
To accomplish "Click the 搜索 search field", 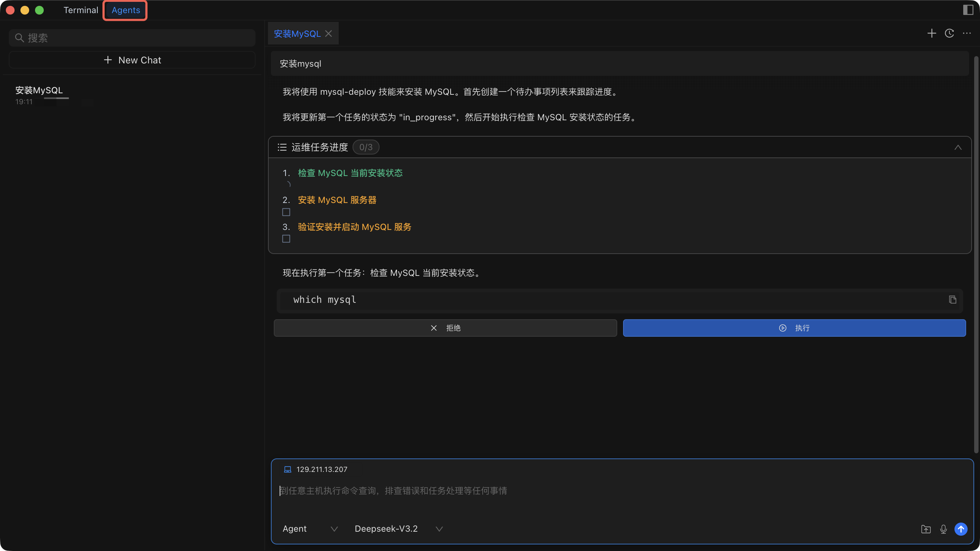I will (132, 38).
